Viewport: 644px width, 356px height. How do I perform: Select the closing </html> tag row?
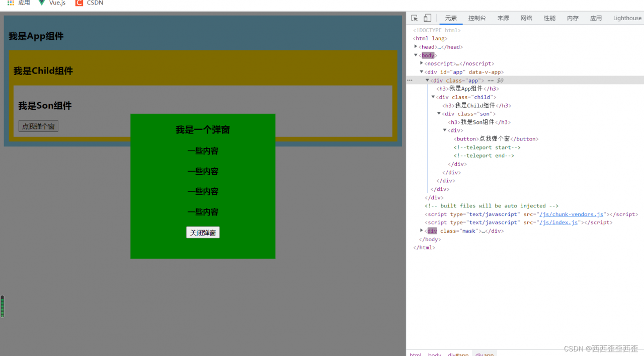(x=424, y=248)
